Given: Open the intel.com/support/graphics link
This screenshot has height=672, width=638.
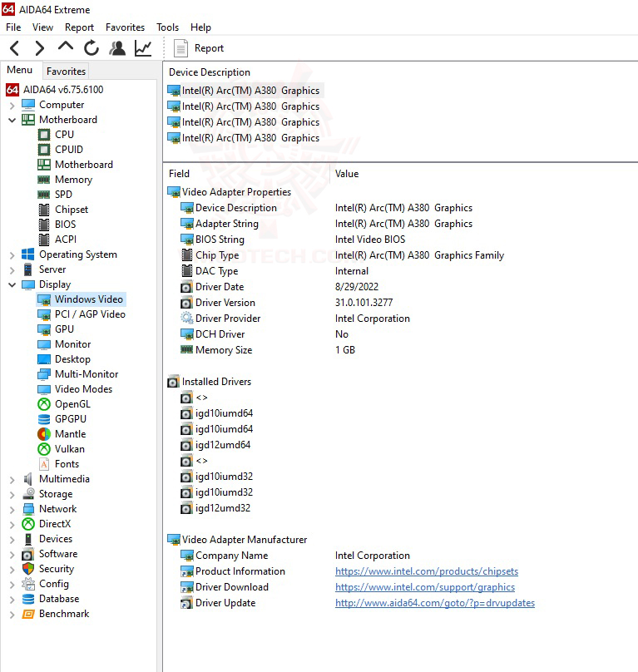Looking at the screenshot, I should [425, 587].
